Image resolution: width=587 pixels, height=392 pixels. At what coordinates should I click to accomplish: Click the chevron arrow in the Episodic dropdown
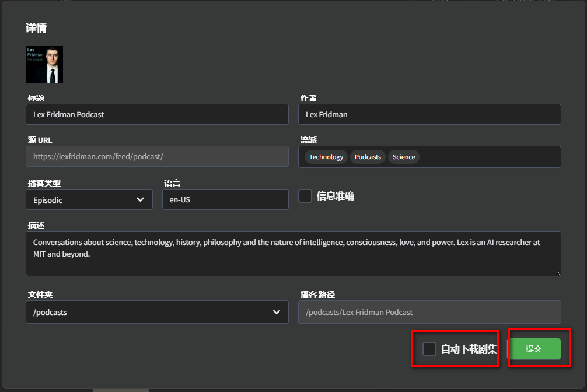(x=140, y=199)
